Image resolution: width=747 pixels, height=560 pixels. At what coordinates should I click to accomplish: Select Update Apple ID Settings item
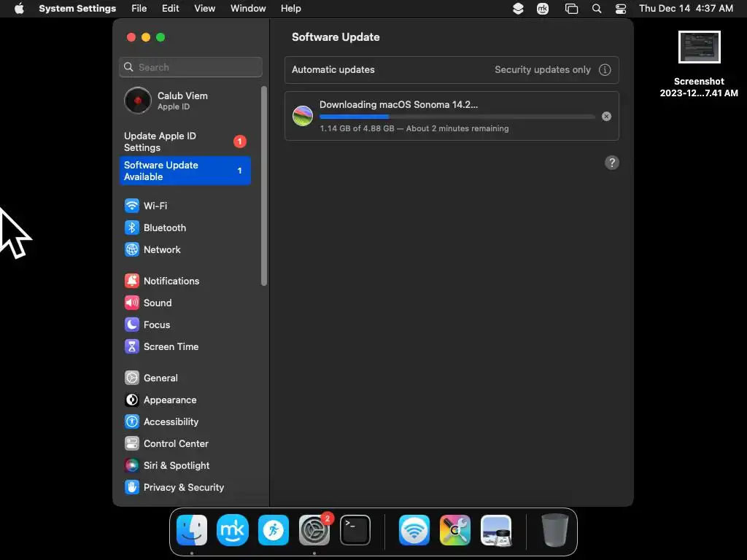click(185, 141)
